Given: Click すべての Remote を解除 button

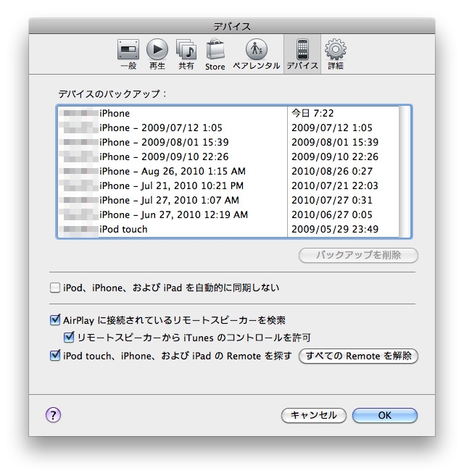Looking at the screenshot, I should click(x=358, y=356).
